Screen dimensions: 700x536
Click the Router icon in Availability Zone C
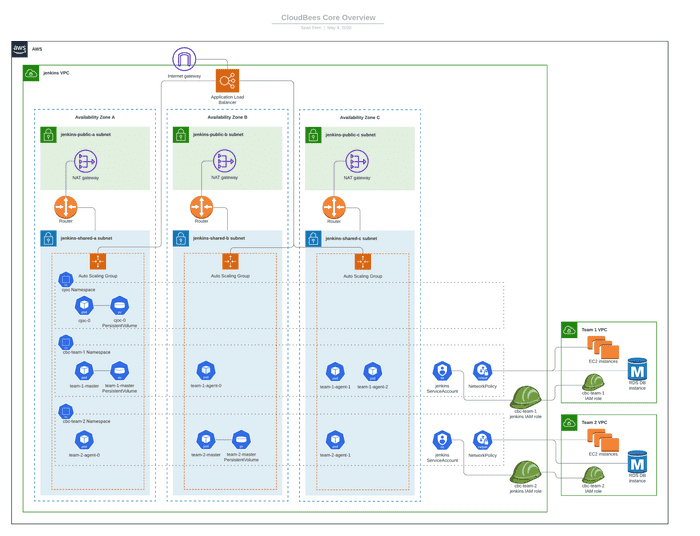pos(334,207)
